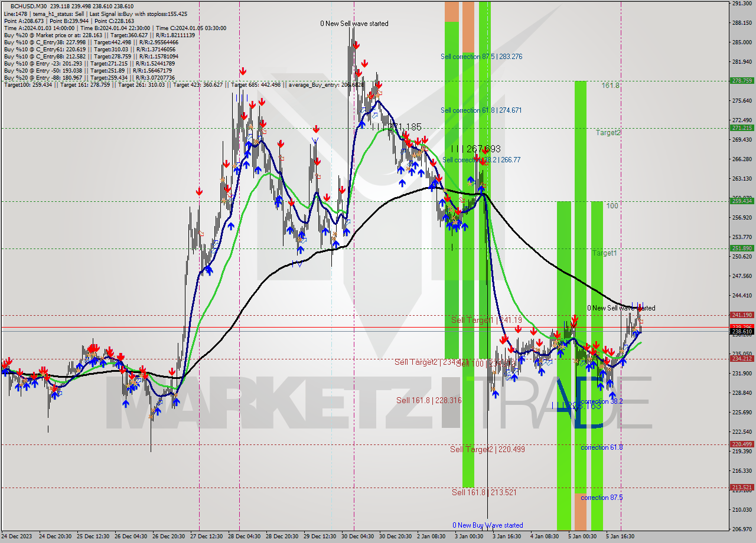Click the '24 Dec 20:30' time label
The height and width of the screenshot is (543, 756).
tap(54, 537)
